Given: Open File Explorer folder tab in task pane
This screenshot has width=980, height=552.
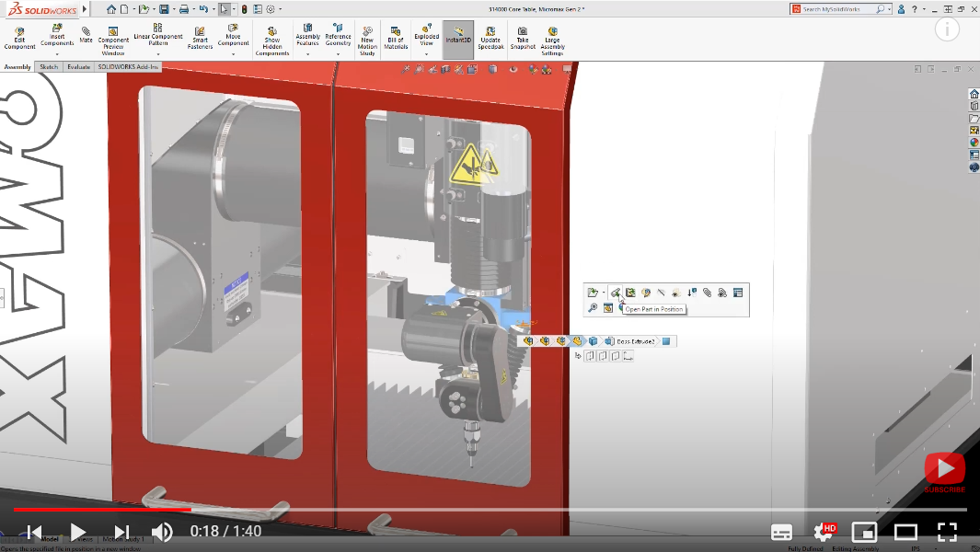Looking at the screenshot, I should [x=974, y=118].
